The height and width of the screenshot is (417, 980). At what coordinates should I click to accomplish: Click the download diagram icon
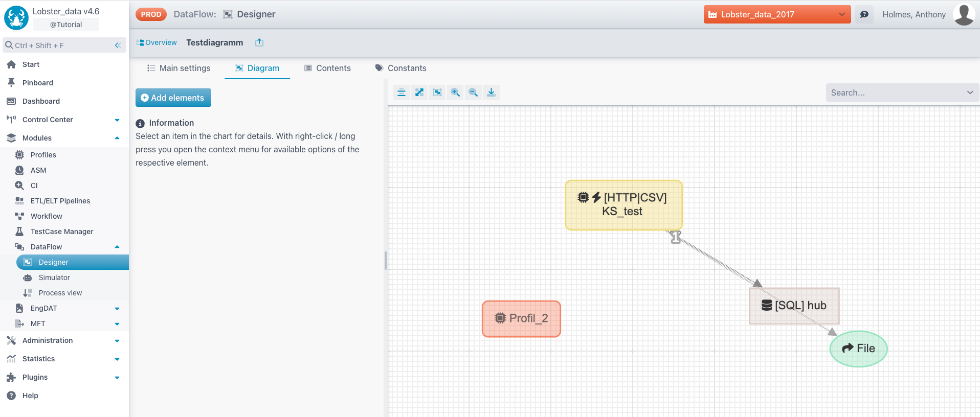click(491, 92)
